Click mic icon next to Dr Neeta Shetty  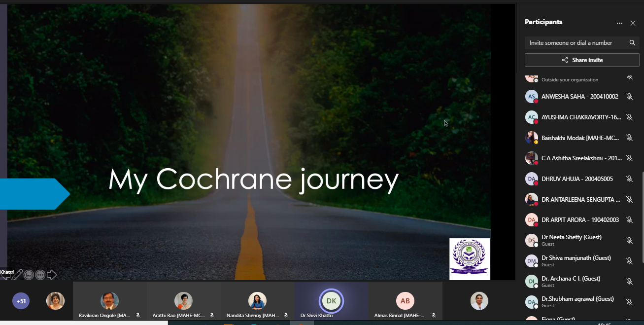(x=629, y=240)
